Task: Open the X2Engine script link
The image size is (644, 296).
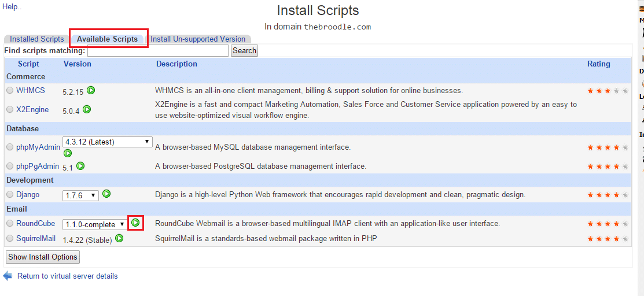Action: click(32, 110)
